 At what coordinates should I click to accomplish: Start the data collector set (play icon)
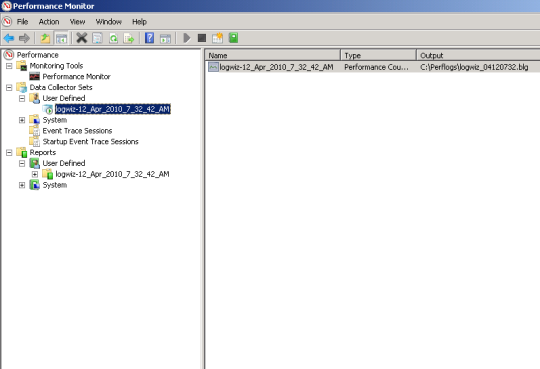187,38
